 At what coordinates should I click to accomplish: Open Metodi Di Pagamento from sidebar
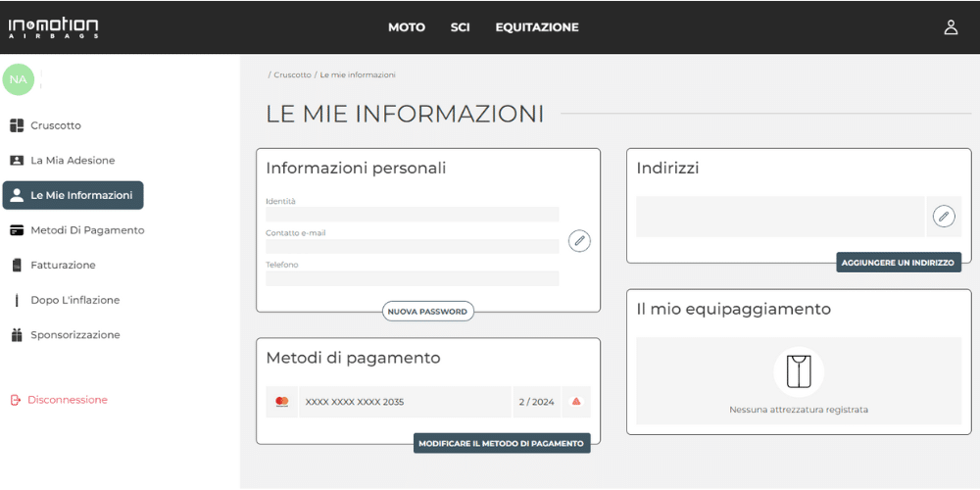[87, 230]
